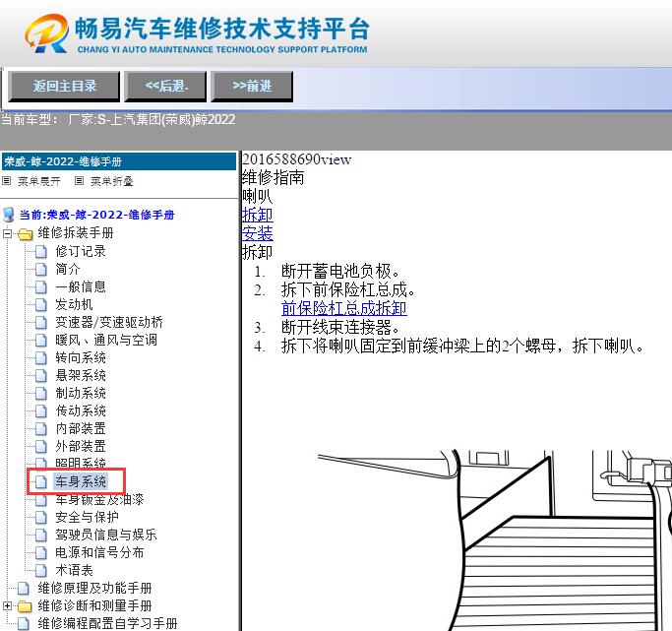Image resolution: width=672 pixels, height=631 pixels.
Task: Click the page icon beside 内部装置
Action: [x=41, y=428]
